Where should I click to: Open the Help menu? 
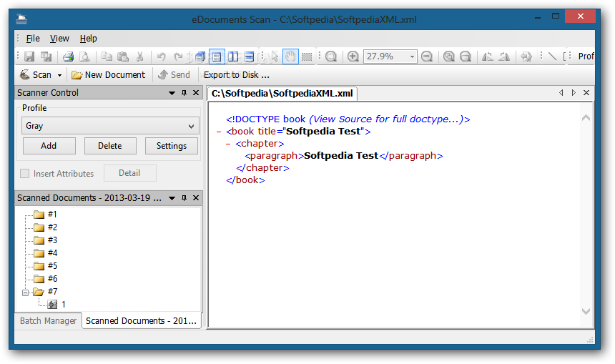tap(88, 39)
